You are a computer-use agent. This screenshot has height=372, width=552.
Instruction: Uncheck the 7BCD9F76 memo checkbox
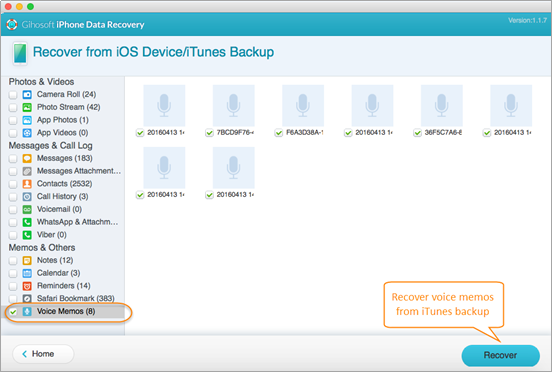click(x=209, y=133)
